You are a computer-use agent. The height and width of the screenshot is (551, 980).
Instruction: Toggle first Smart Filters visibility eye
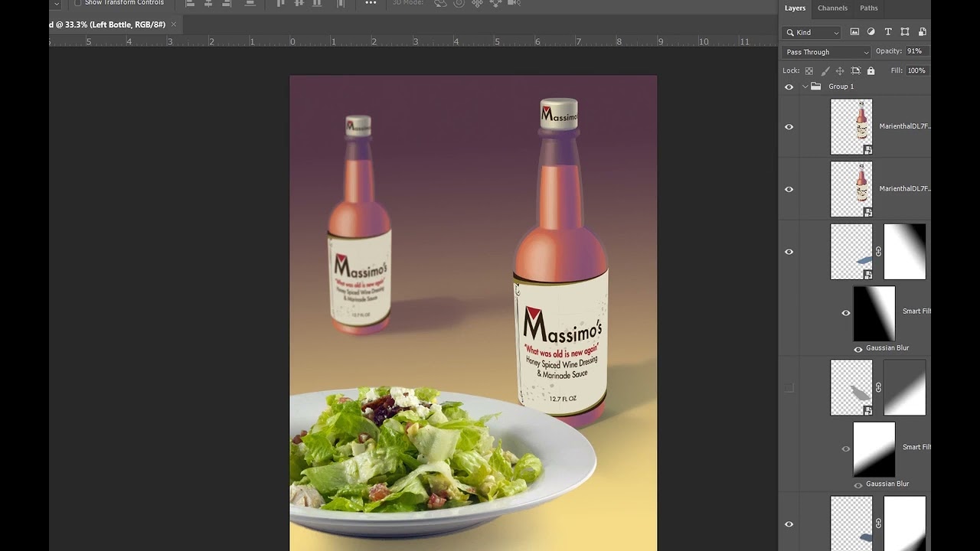pyautogui.click(x=846, y=313)
